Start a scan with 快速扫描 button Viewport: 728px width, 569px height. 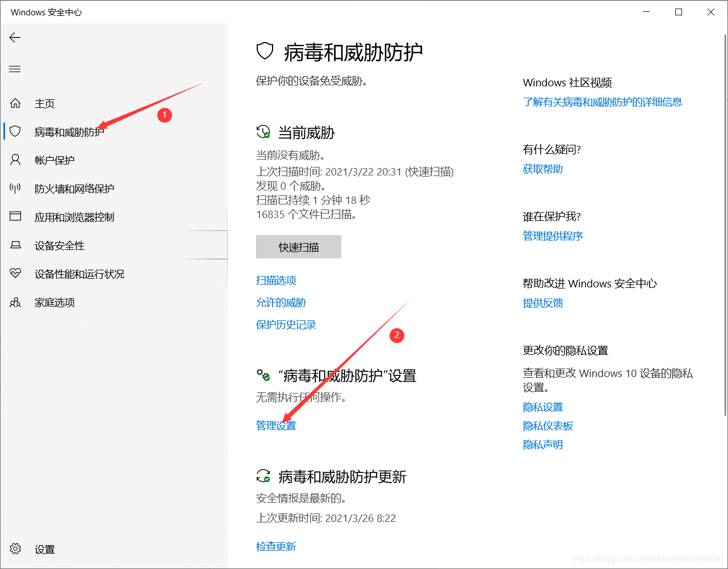pos(299,247)
